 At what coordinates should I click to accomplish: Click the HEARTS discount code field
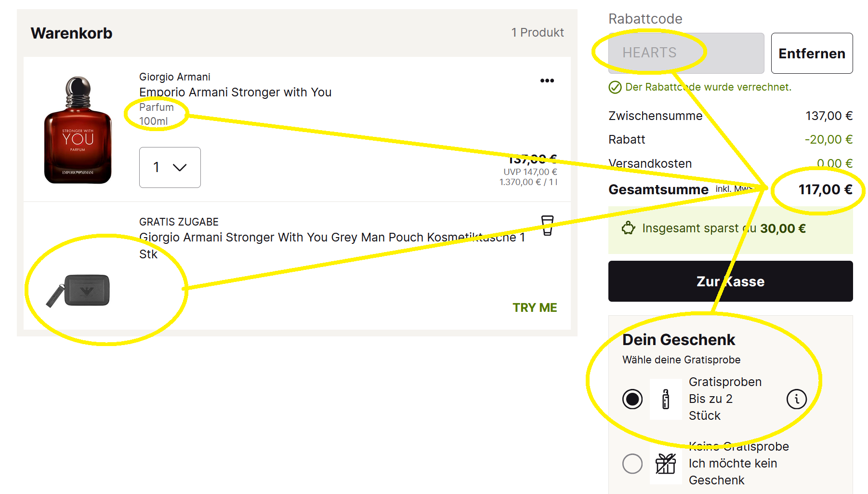[x=686, y=53]
